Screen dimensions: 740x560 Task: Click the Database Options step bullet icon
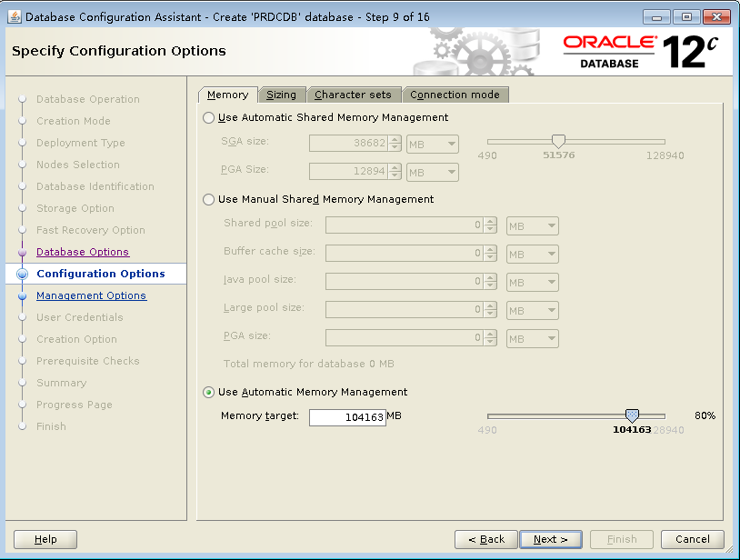[x=22, y=252]
